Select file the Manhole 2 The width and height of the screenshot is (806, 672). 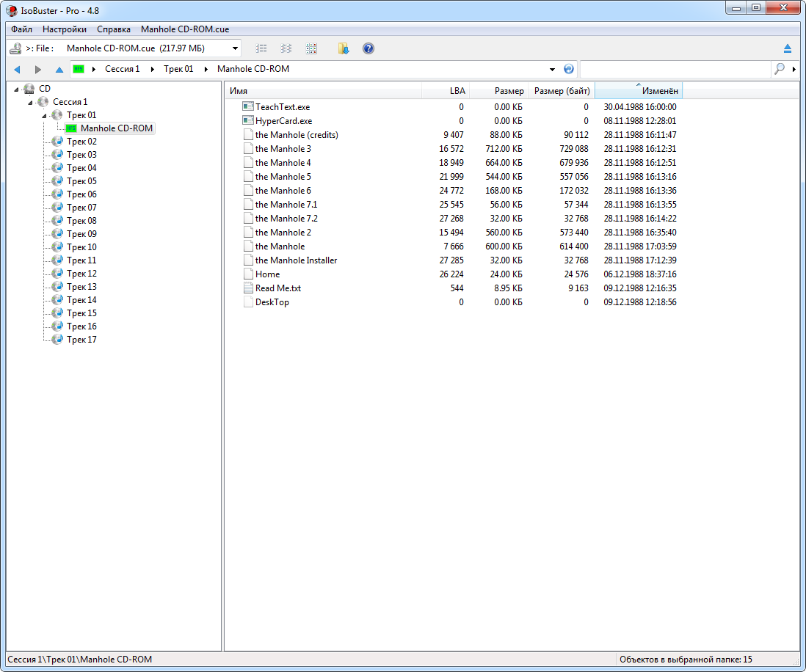(283, 233)
